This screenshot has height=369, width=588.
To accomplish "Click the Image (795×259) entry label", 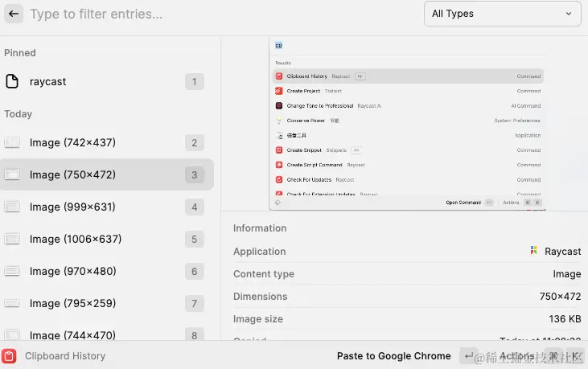I will pyautogui.click(x=73, y=304).
